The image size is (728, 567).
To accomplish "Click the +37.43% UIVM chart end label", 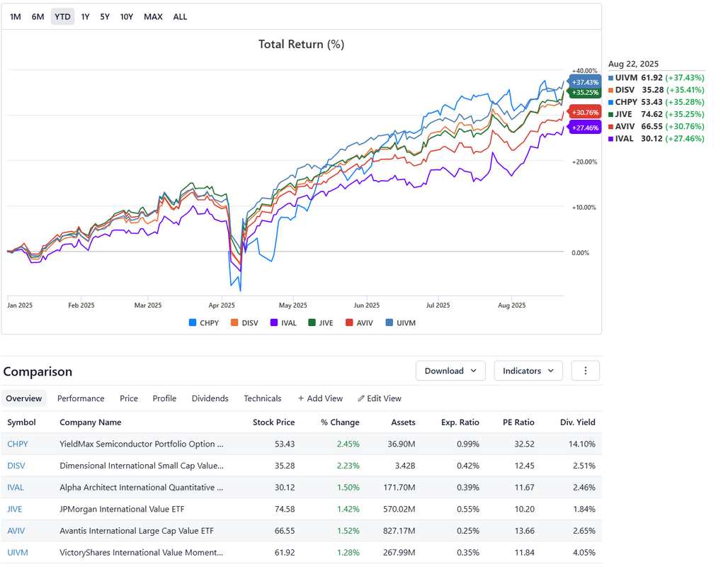I will pos(584,82).
